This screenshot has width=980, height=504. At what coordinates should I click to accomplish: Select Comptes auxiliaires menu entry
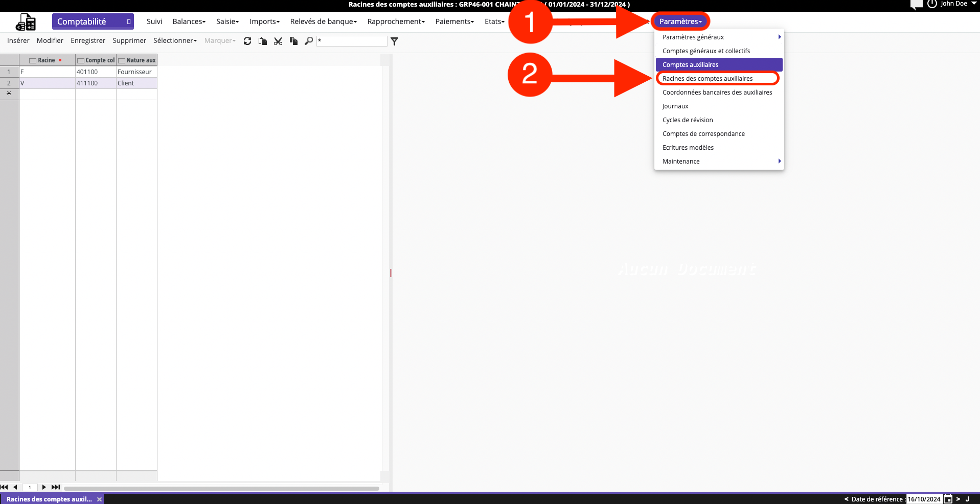tap(719, 64)
